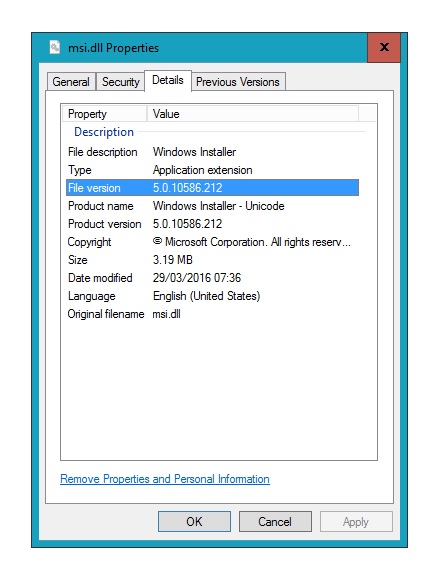Select the Date modified label
445x573 pixels.
100,278
